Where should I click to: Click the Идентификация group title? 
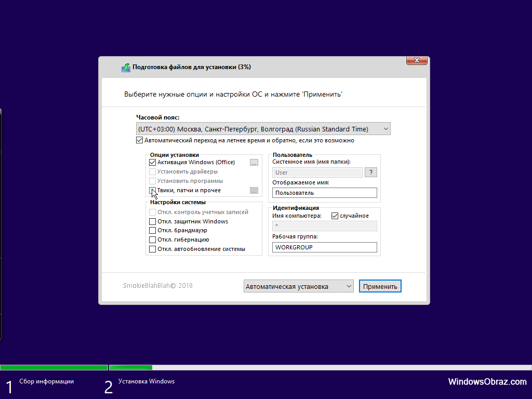point(296,208)
